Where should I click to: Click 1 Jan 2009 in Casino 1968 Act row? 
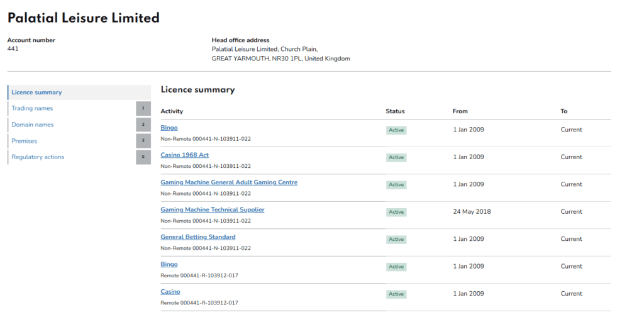tap(468, 157)
